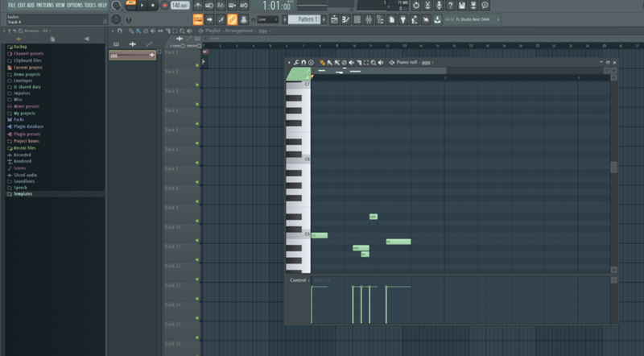This screenshot has height=356, width=644.
Task: Click the Save project floppy icon
Action: click(461, 6)
